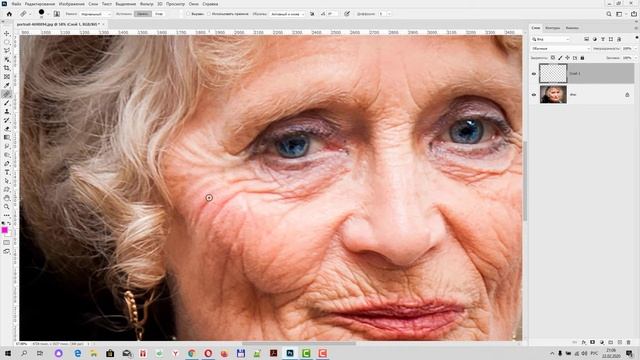Select the Healing Brush tool
This screenshot has height=360, width=640.
(x=7, y=94)
